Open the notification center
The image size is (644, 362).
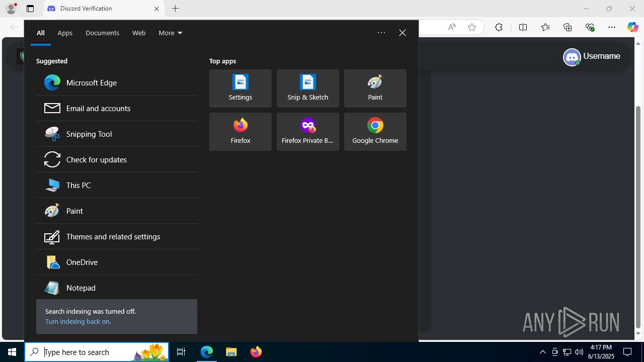pos(627,352)
